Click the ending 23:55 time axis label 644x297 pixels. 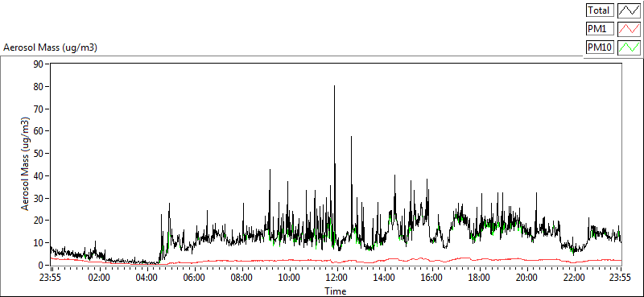point(621,277)
